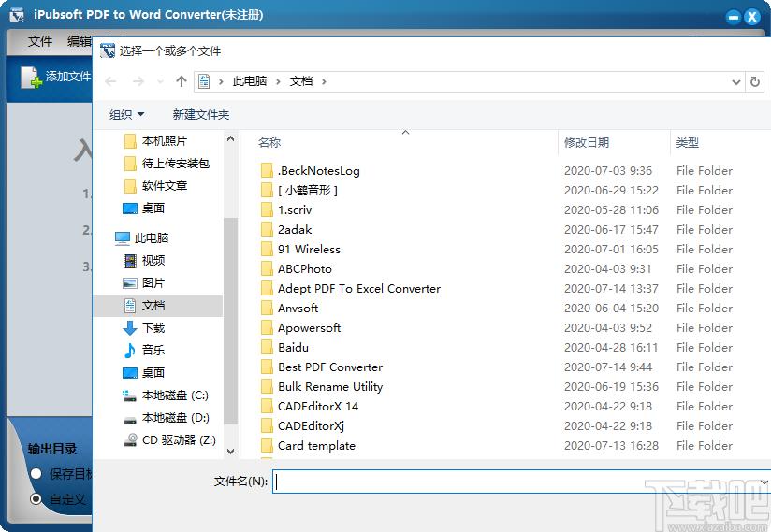Open 下载 downloads in sidebar
Screen dimensions: 771x532
(x=143, y=327)
